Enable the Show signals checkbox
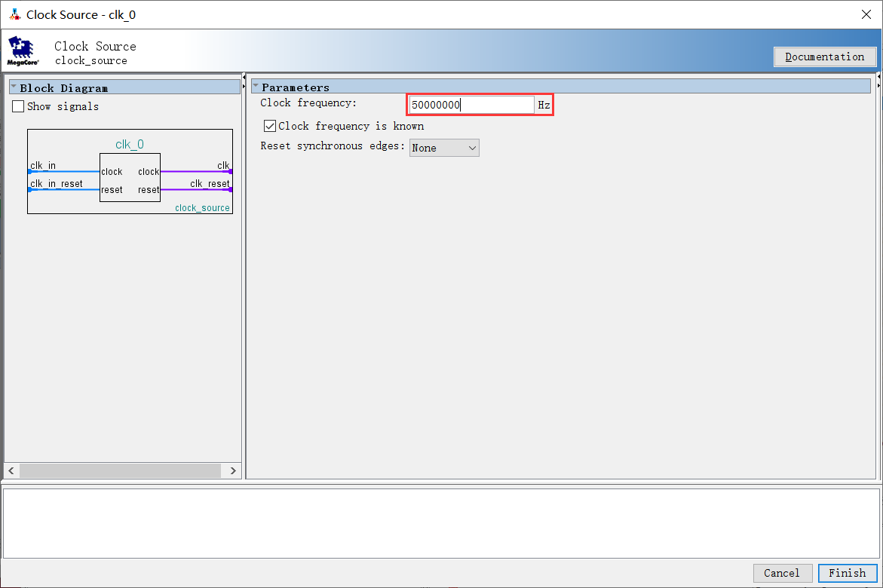 (19, 106)
